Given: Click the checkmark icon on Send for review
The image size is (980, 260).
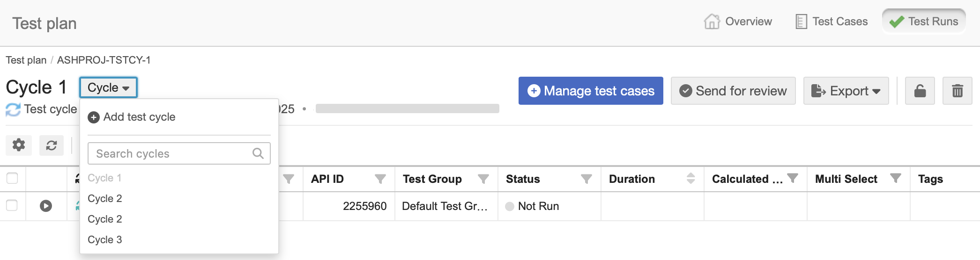Looking at the screenshot, I should tap(686, 91).
